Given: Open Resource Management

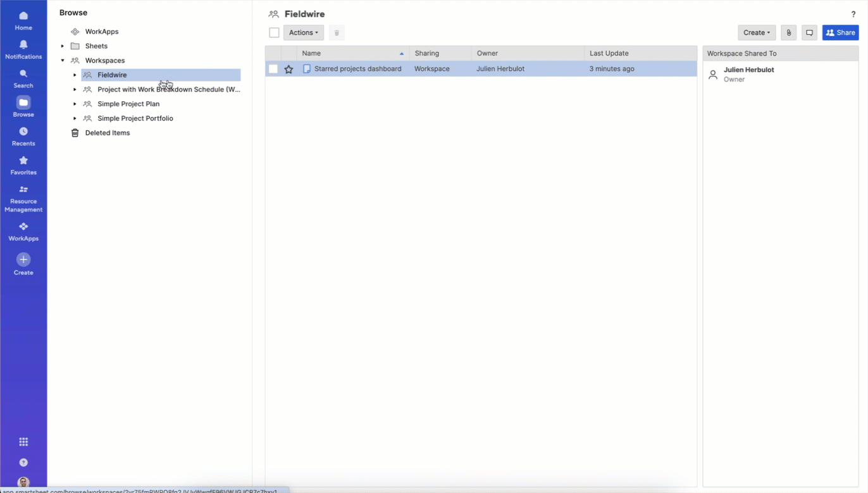Looking at the screenshot, I should [x=23, y=197].
